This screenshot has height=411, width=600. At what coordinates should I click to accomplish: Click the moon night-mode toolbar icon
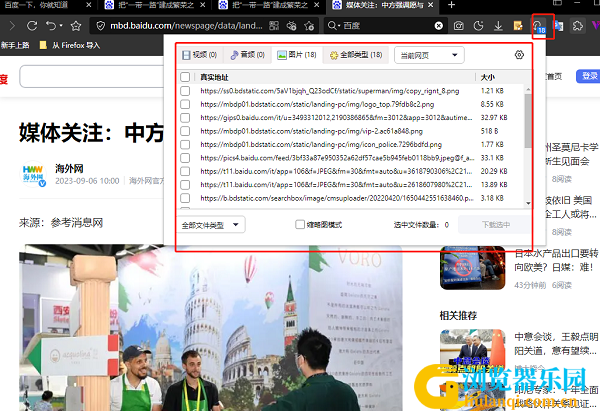point(478,26)
